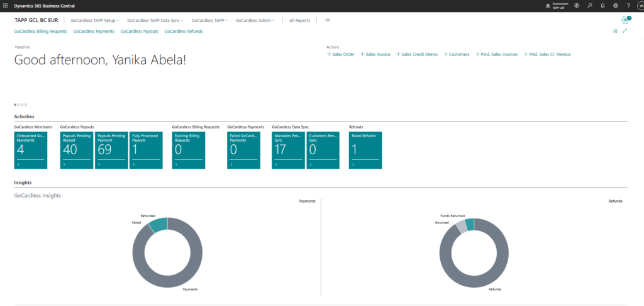Open Pstd. Sales Invoices action
This screenshot has height=306, width=644.
497,54
